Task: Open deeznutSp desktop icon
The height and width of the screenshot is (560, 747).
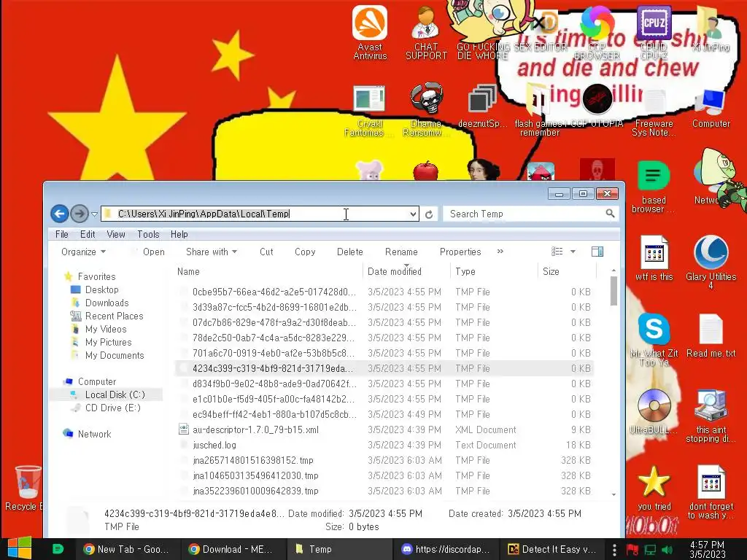Action: tap(483, 106)
